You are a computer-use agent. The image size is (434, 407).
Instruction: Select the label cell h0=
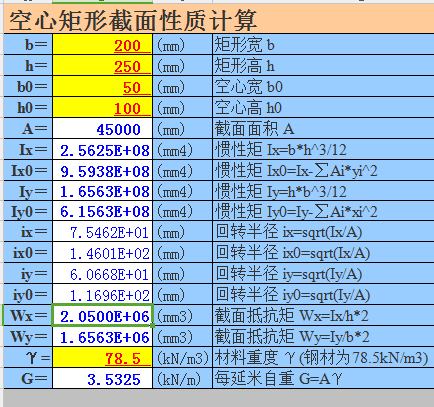tap(28, 107)
